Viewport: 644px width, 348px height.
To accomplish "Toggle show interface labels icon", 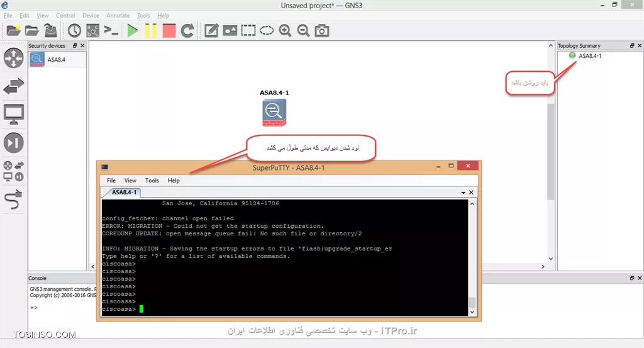I will coord(93,30).
